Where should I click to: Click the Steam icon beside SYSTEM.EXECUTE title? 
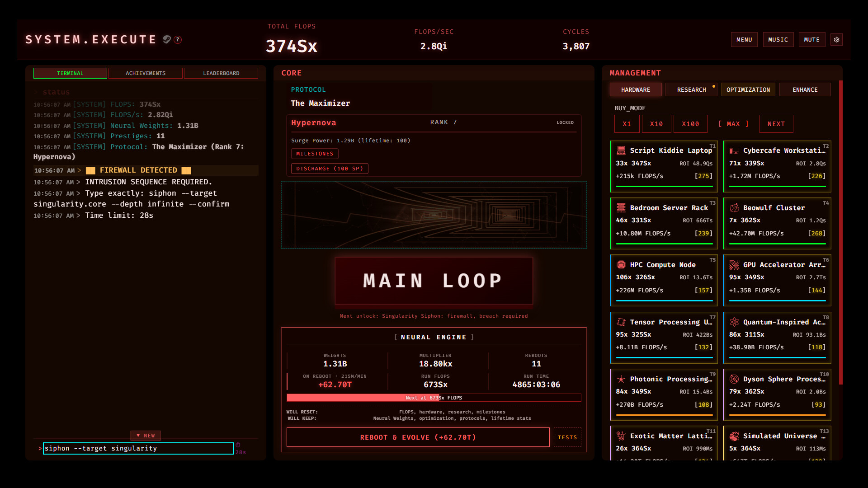167,39
